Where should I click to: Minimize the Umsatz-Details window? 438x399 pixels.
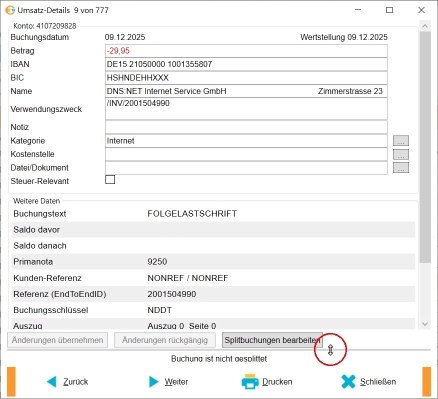(x=358, y=10)
